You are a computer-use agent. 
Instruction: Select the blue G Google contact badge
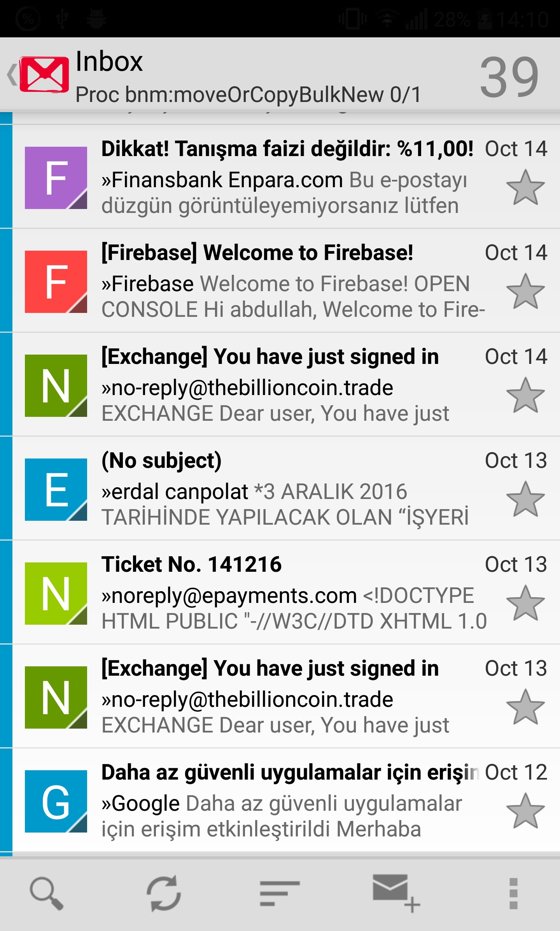pos(56,801)
